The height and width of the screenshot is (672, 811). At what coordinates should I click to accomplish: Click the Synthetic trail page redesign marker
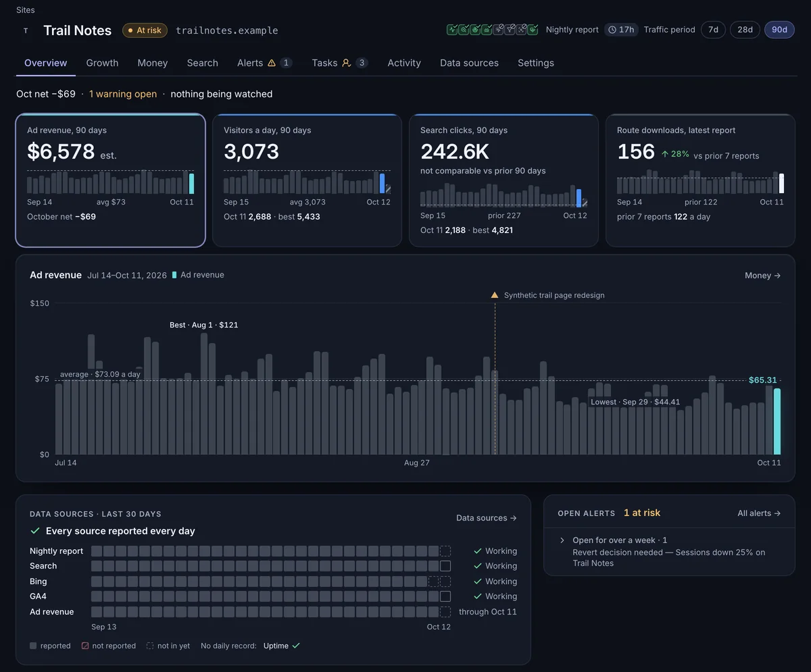[x=495, y=295]
